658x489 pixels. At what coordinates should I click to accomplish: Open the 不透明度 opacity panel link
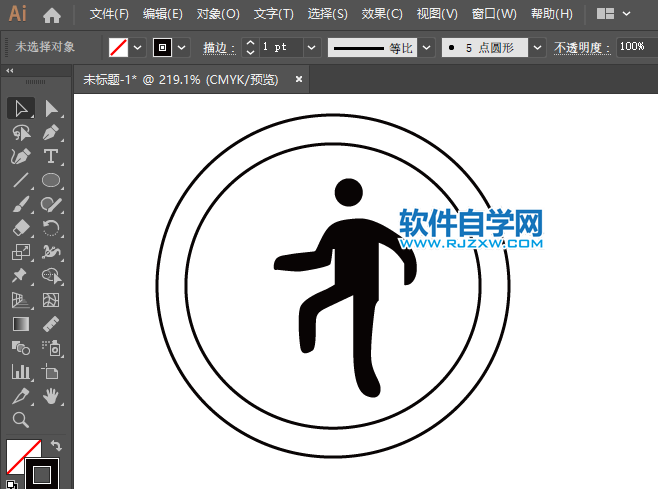pos(582,48)
